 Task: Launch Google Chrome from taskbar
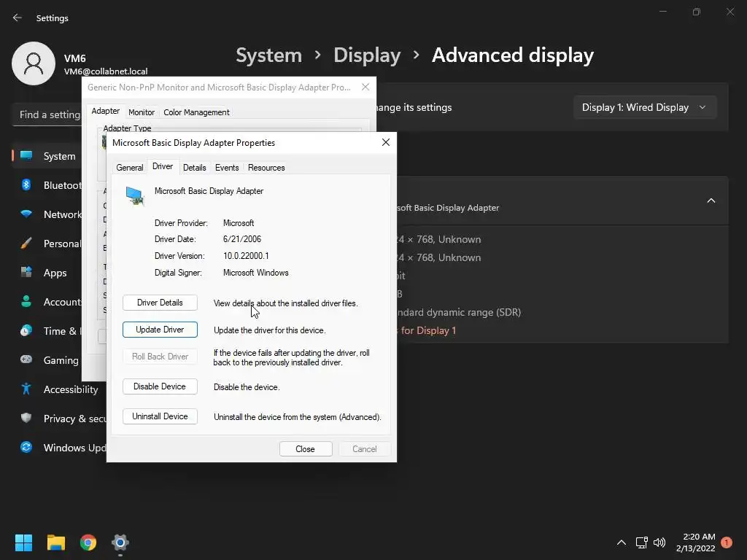click(x=88, y=542)
